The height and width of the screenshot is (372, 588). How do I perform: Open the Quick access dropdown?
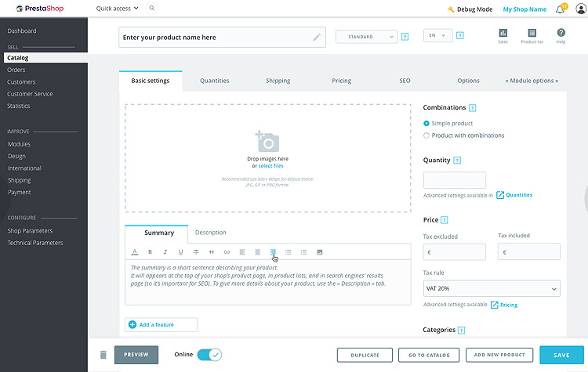[117, 9]
